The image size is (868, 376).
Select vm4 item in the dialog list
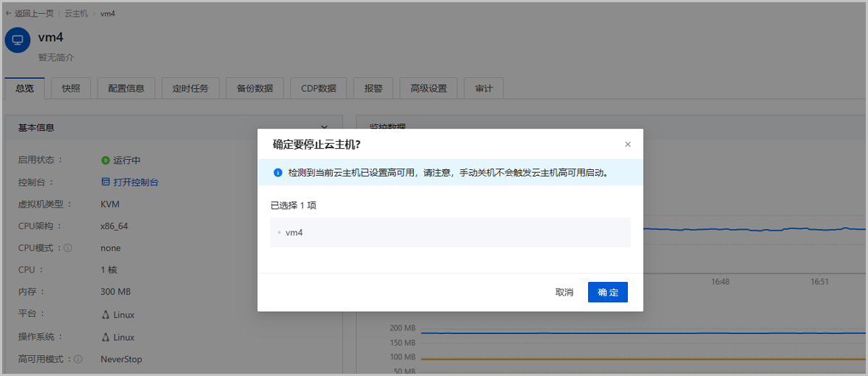pyautogui.click(x=294, y=233)
